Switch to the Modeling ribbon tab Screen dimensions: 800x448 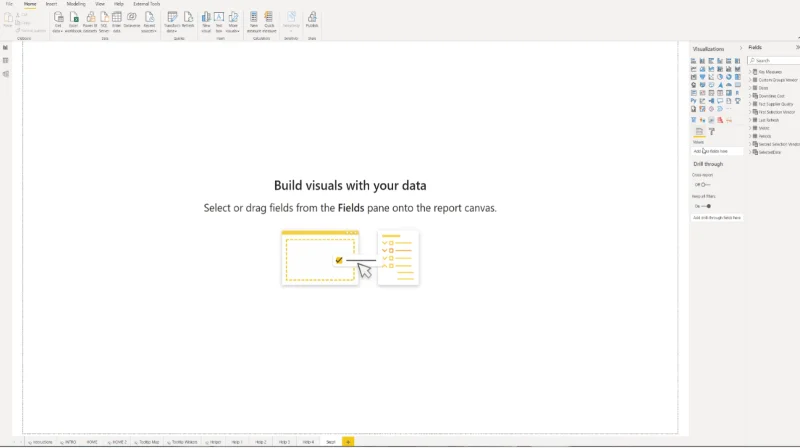coord(76,4)
